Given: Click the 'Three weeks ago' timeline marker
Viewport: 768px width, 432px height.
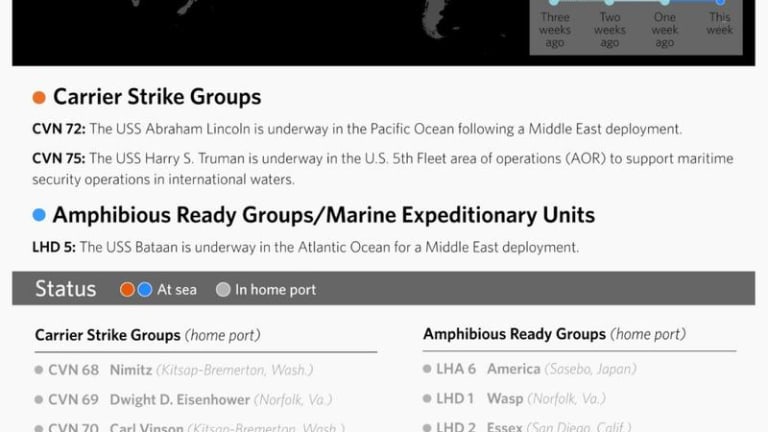Looking at the screenshot, I should tap(554, 2).
